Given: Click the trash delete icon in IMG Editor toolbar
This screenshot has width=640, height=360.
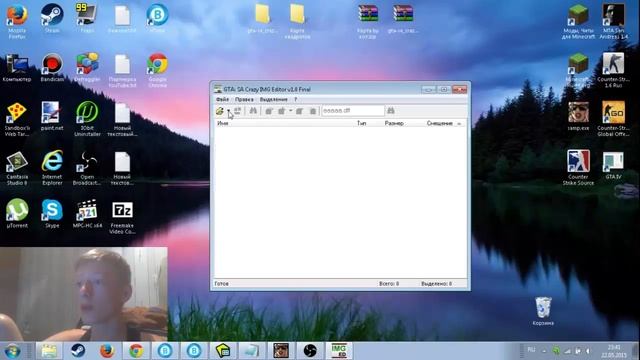Looking at the screenshot, I should point(313,111).
